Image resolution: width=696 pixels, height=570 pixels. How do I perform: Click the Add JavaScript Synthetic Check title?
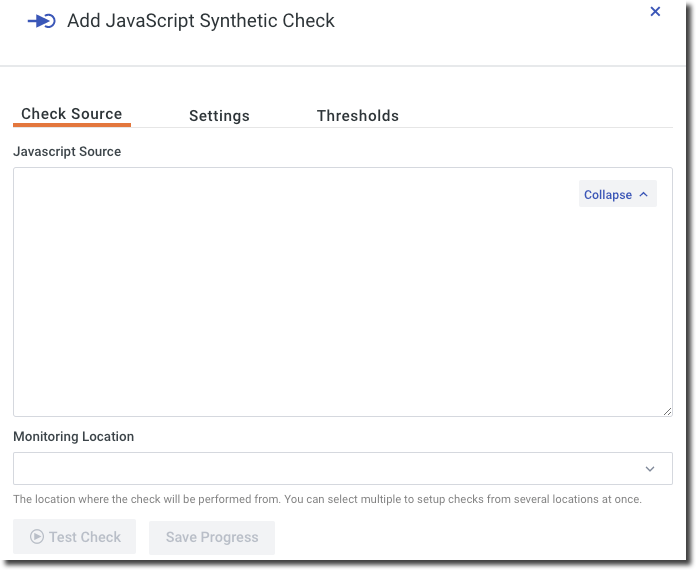(x=201, y=21)
